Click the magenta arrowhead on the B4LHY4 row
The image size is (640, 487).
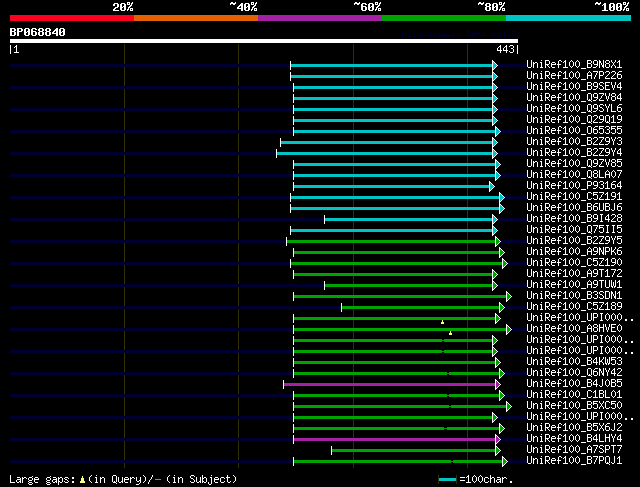498,439
